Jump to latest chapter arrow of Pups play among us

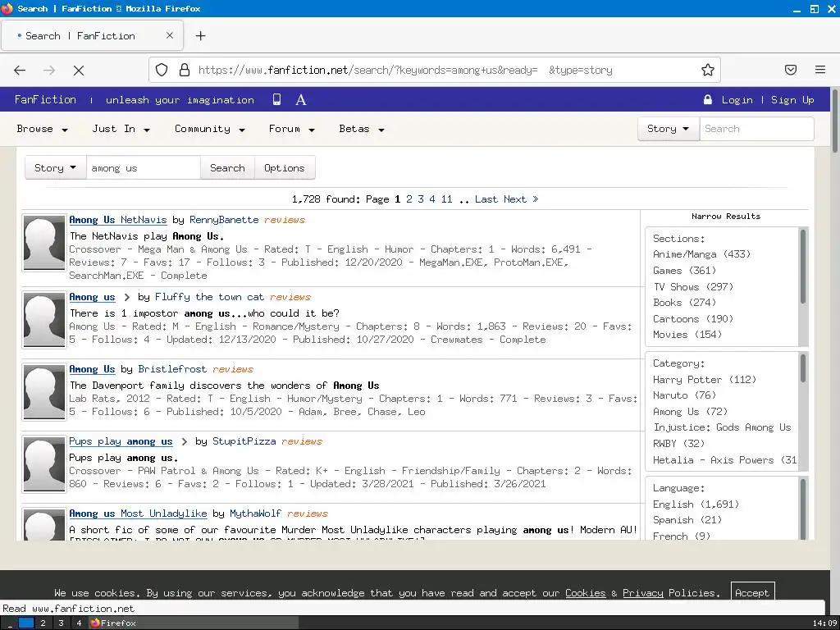(x=185, y=441)
